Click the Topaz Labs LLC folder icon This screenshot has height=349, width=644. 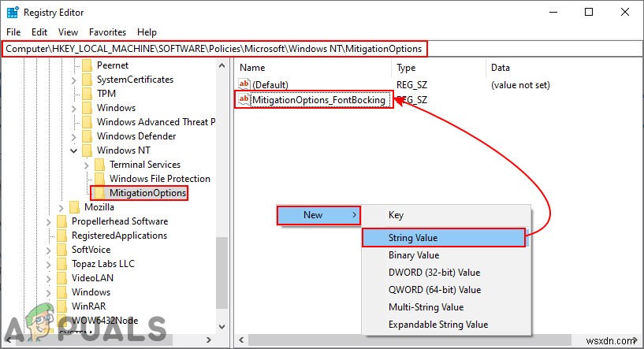(61, 264)
